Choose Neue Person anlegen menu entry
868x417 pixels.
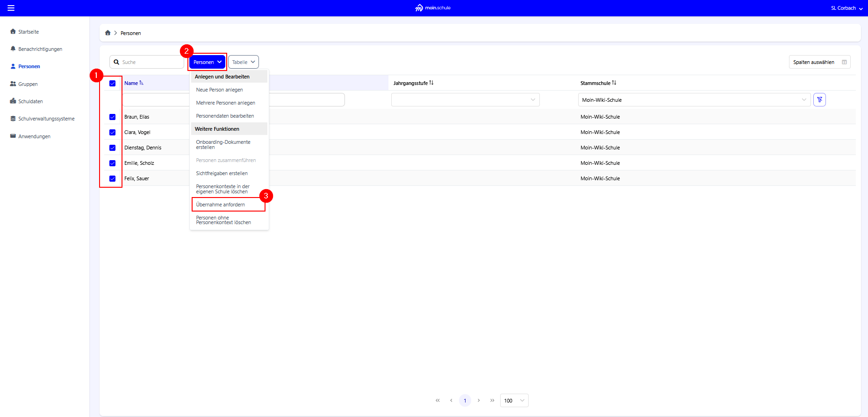(x=219, y=90)
